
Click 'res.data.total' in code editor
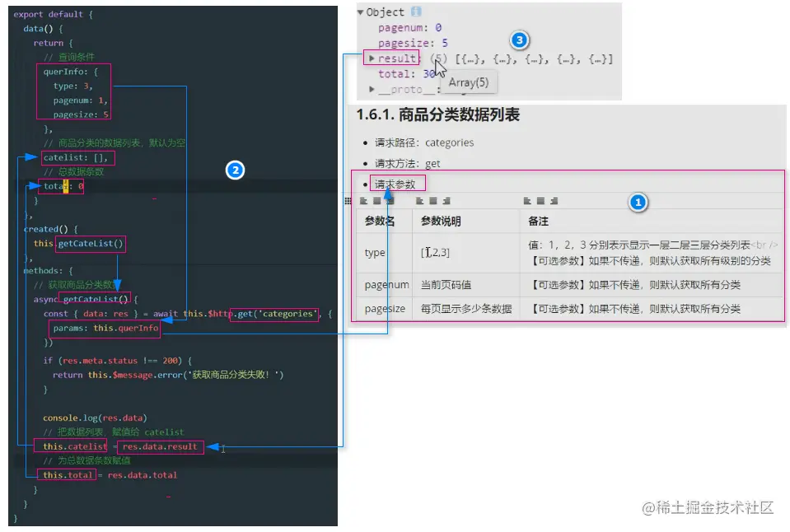[142, 475]
